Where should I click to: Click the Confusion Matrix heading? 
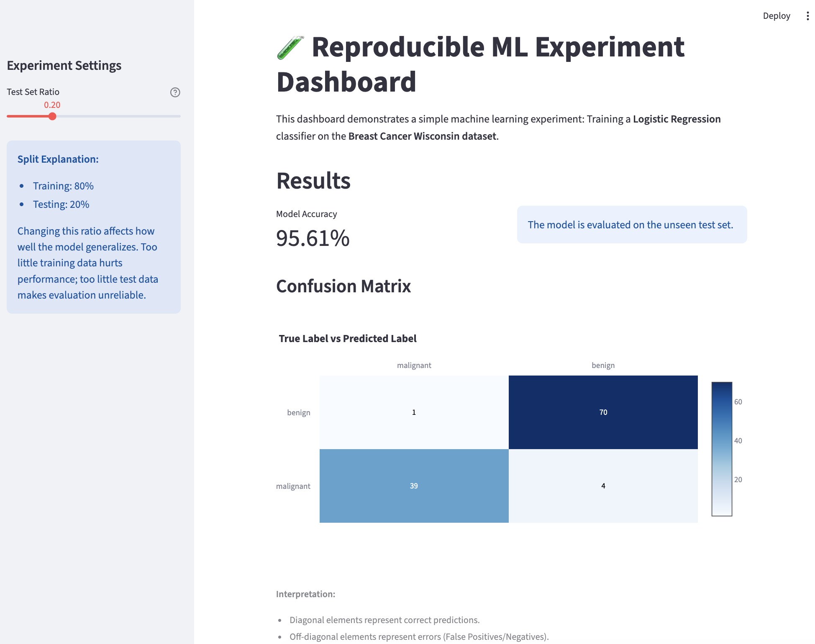343,286
